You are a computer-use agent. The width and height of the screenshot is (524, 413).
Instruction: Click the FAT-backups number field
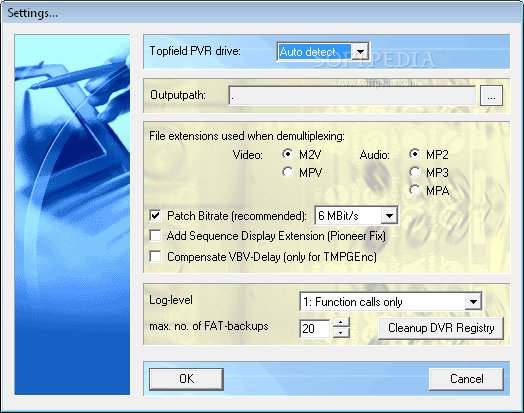click(x=314, y=328)
